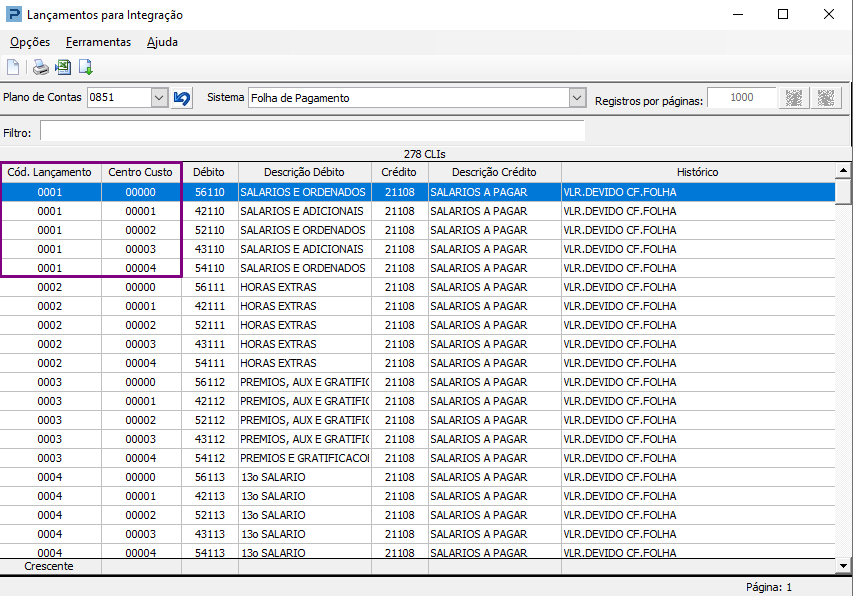Expand the Sistema dropdown arrow
The image size is (853, 596).
pyautogui.click(x=577, y=98)
